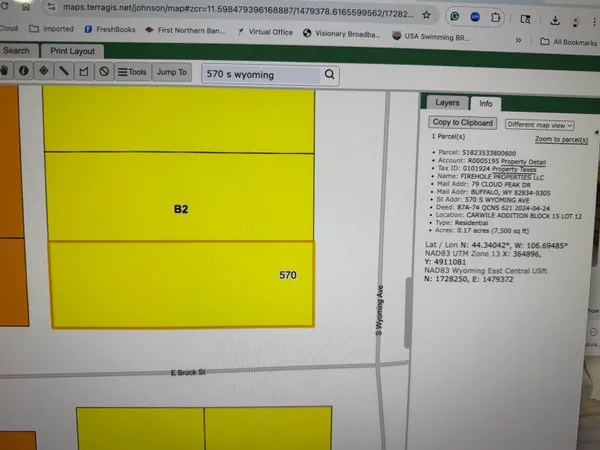
Task: Open the Search tab
Action: tap(17, 51)
